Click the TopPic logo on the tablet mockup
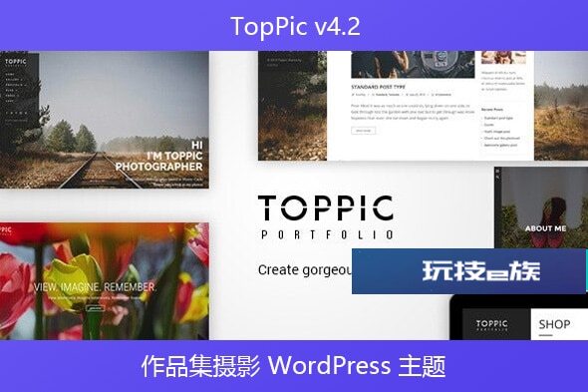The width and height of the screenshot is (588, 392). [492, 325]
